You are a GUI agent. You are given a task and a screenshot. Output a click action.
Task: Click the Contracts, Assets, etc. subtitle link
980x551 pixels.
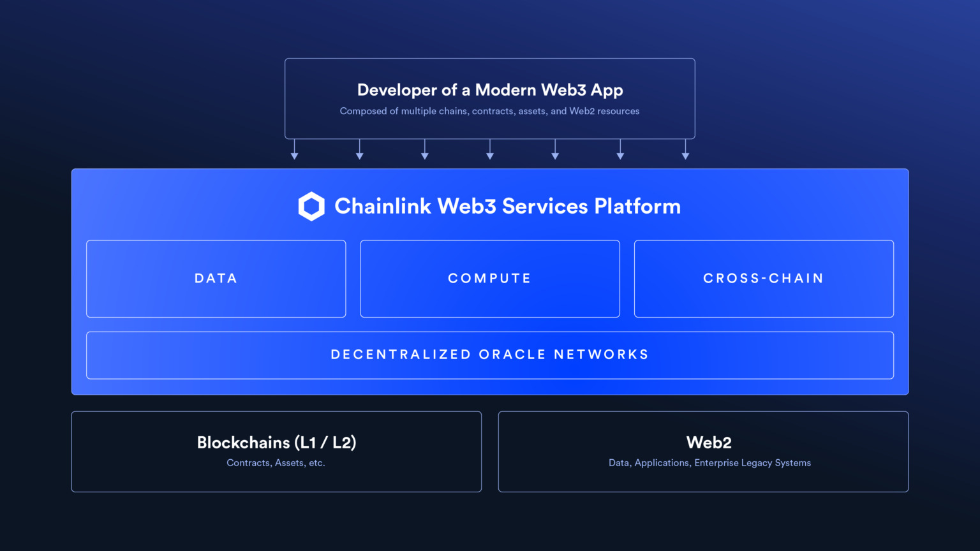tap(276, 463)
